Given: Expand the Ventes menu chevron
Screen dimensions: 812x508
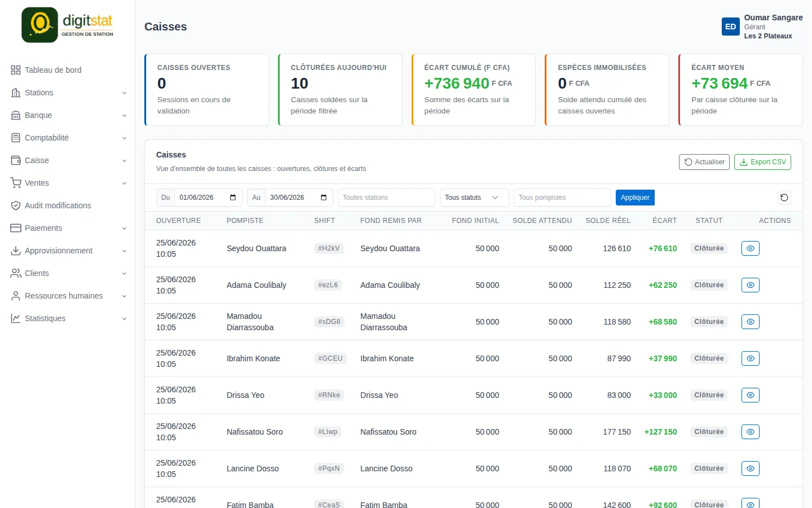Looking at the screenshot, I should tap(124, 183).
